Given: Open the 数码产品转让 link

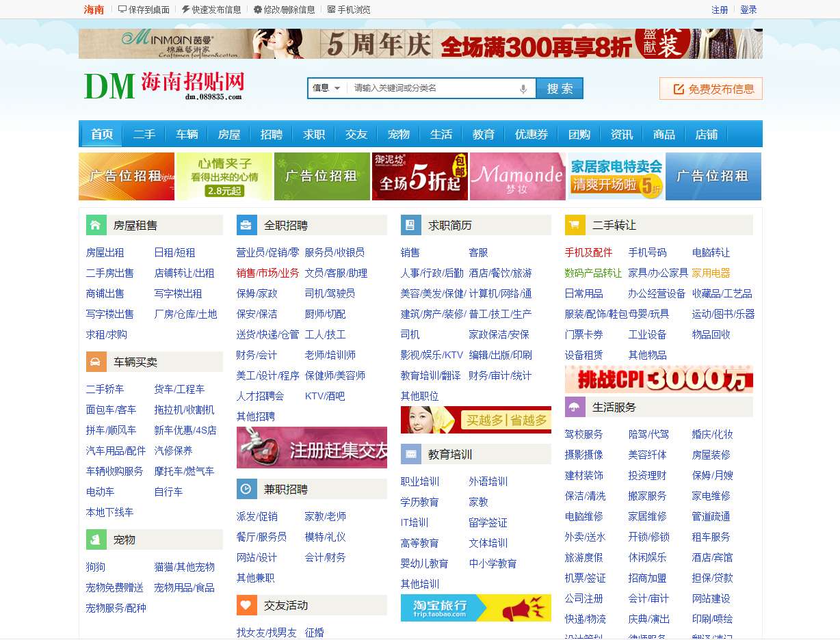Looking at the screenshot, I should tap(594, 273).
